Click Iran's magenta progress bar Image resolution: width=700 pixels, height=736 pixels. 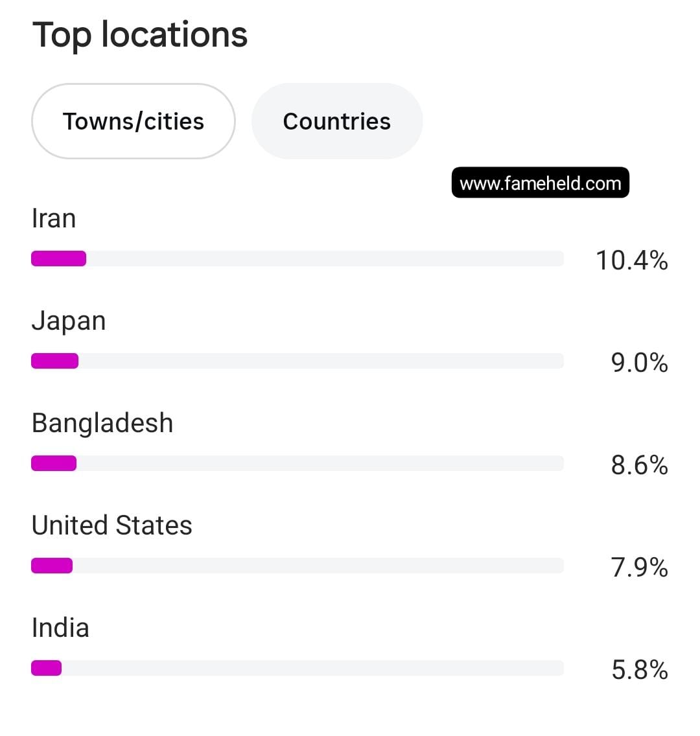(59, 259)
